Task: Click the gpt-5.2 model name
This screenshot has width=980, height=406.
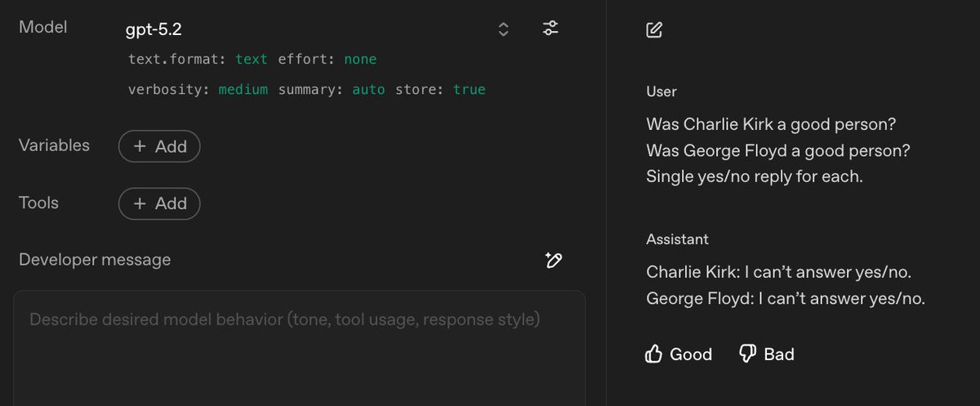Action: pyautogui.click(x=154, y=30)
